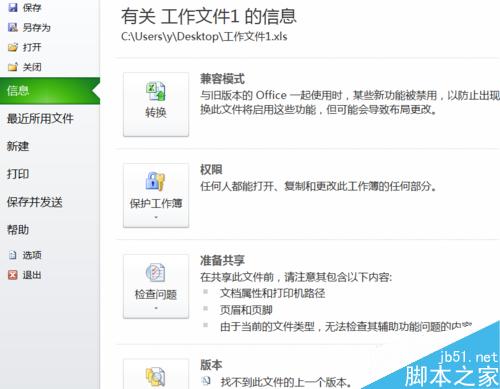The image size is (500, 389).
Task: Choose 打开 in the left menu
Action: pos(32,47)
